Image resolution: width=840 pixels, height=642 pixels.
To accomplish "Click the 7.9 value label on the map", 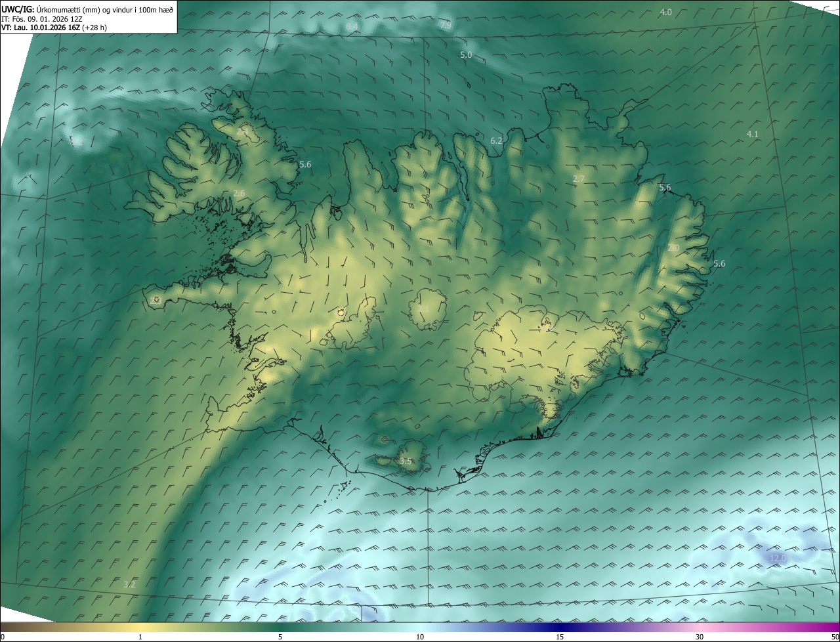I will click(x=445, y=25).
